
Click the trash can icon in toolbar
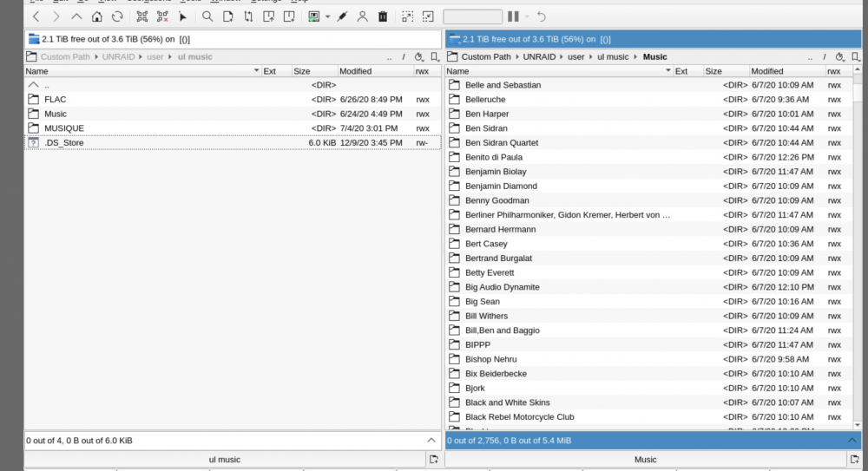point(383,16)
